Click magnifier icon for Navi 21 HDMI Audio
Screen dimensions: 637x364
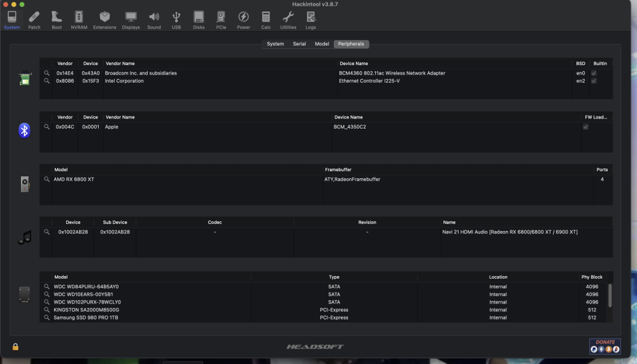(47, 232)
